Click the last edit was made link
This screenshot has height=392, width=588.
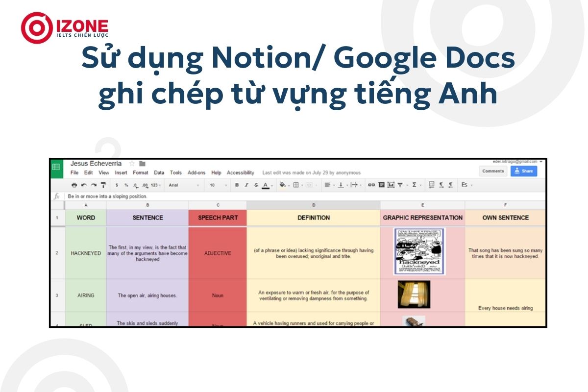pyautogui.click(x=312, y=173)
